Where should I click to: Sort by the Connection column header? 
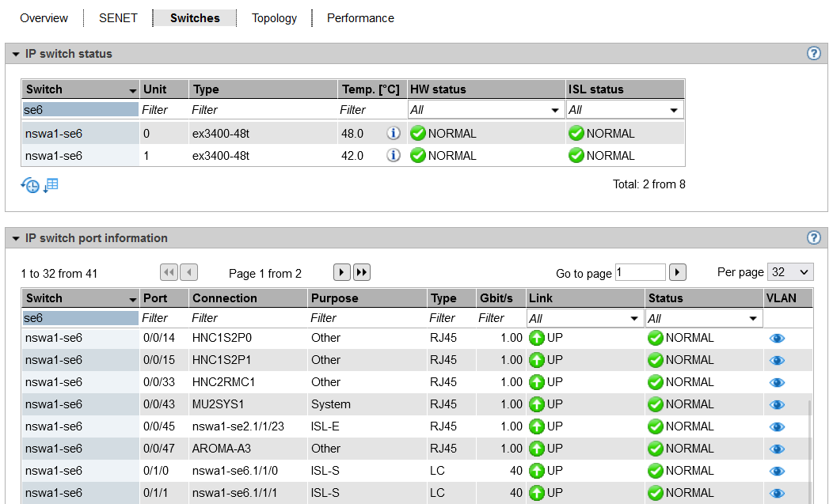pyautogui.click(x=225, y=298)
